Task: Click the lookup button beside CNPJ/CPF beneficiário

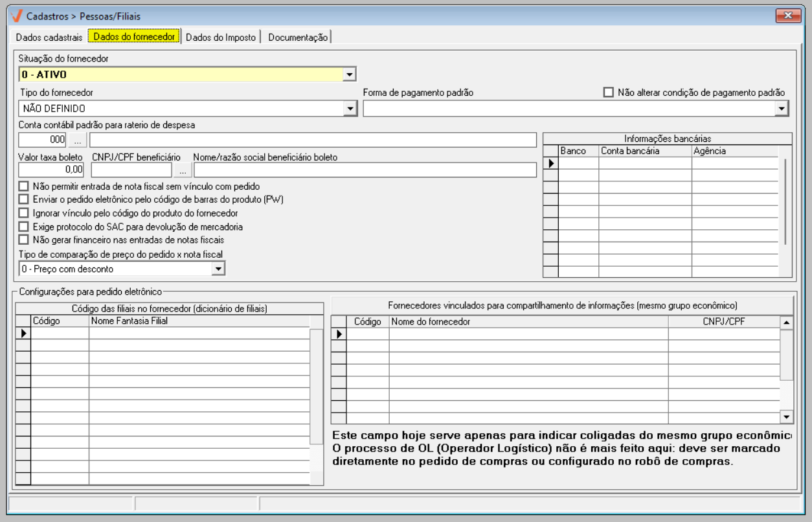Action: tap(183, 170)
